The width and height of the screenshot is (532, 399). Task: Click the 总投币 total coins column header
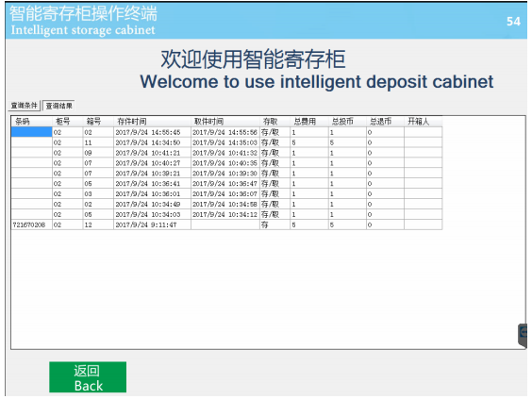point(347,122)
